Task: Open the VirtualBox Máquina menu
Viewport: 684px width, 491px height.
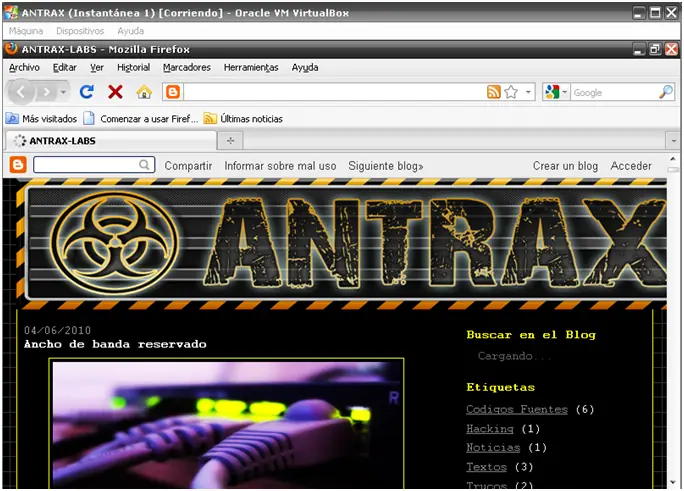Action: pyautogui.click(x=26, y=31)
